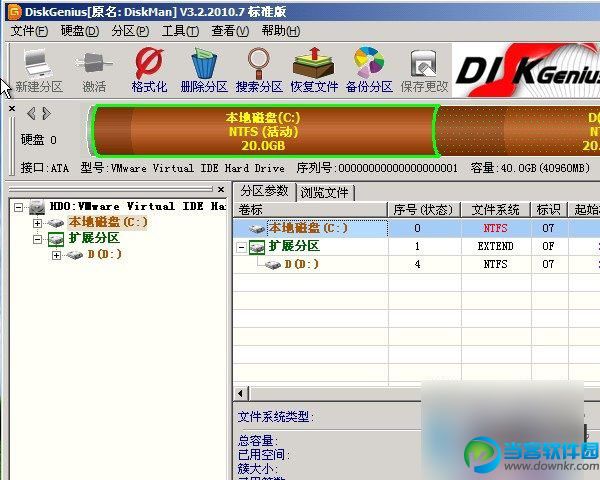Click drive icon in 本地磁盘(C:) table row
The width and height of the screenshot is (600, 480).
point(257,229)
